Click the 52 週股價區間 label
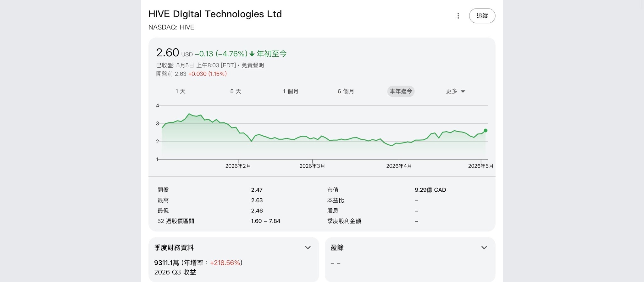The image size is (644, 282). 176,221
